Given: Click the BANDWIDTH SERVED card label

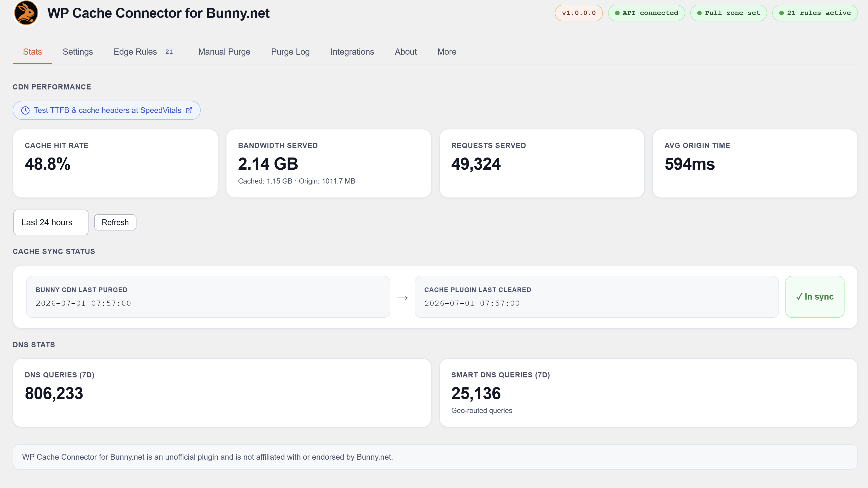Looking at the screenshot, I should pyautogui.click(x=278, y=145).
